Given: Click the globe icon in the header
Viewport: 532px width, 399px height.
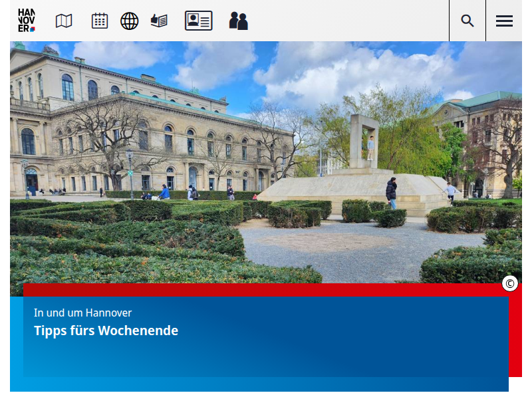Looking at the screenshot, I should point(130,21).
